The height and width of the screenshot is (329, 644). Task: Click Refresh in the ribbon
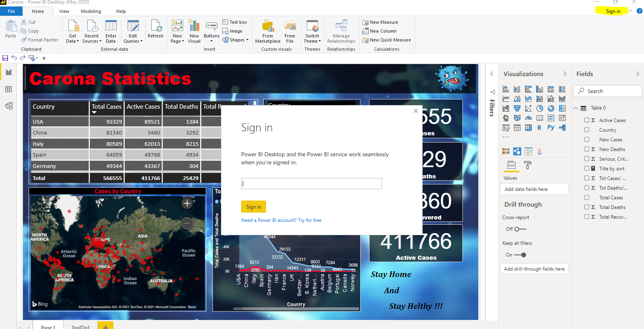[155, 30]
